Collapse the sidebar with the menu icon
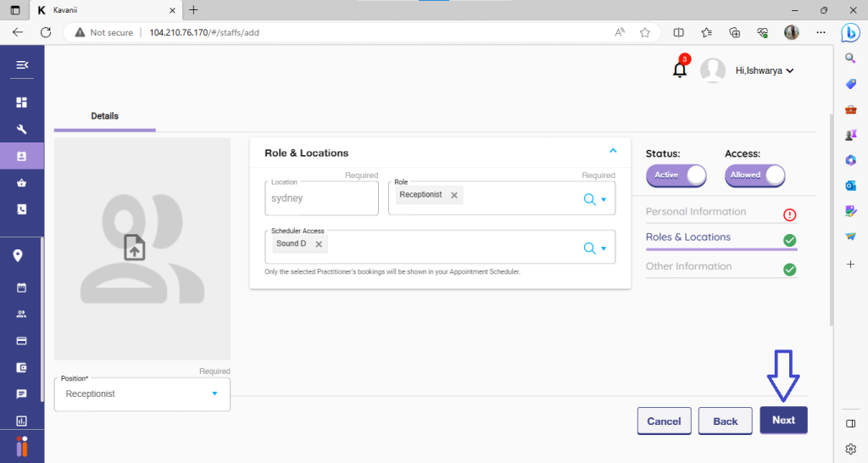The height and width of the screenshot is (463, 868). [x=22, y=65]
